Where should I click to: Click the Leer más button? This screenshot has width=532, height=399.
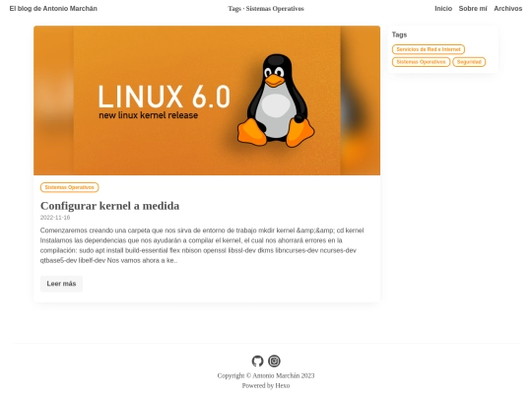pyautogui.click(x=61, y=284)
